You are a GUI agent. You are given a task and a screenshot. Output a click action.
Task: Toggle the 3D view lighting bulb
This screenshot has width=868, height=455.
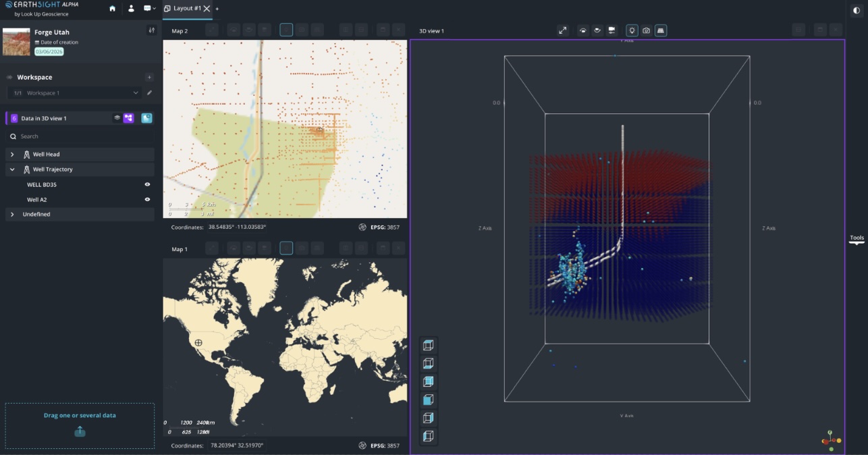[632, 30]
